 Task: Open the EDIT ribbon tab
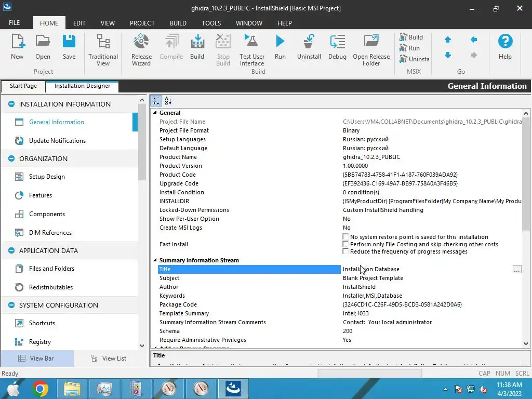pyautogui.click(x=79, y=23)
